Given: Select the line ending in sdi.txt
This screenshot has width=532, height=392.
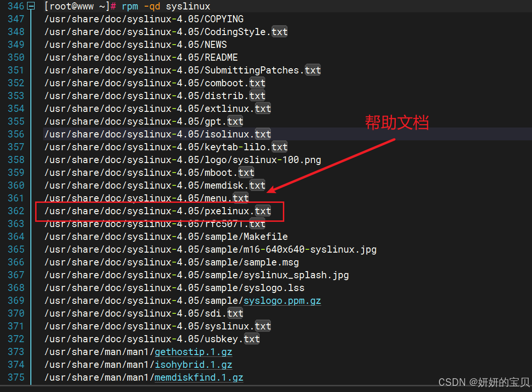Looking at the screenshot, I should pyautogui.click(x=144, y=313).
